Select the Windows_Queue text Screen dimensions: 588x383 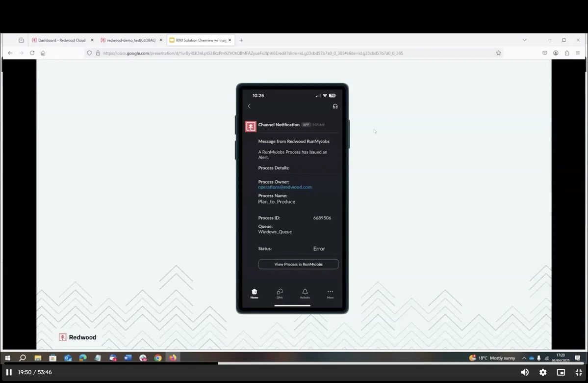[x=275, y=232]
